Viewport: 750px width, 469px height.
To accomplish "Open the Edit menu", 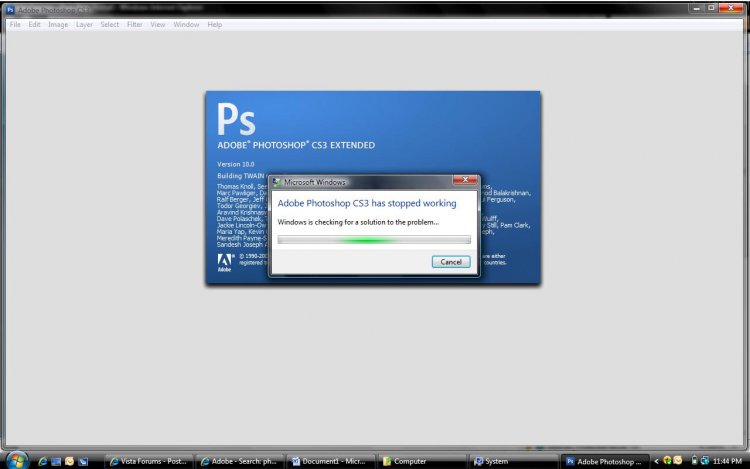I will 34,24.
